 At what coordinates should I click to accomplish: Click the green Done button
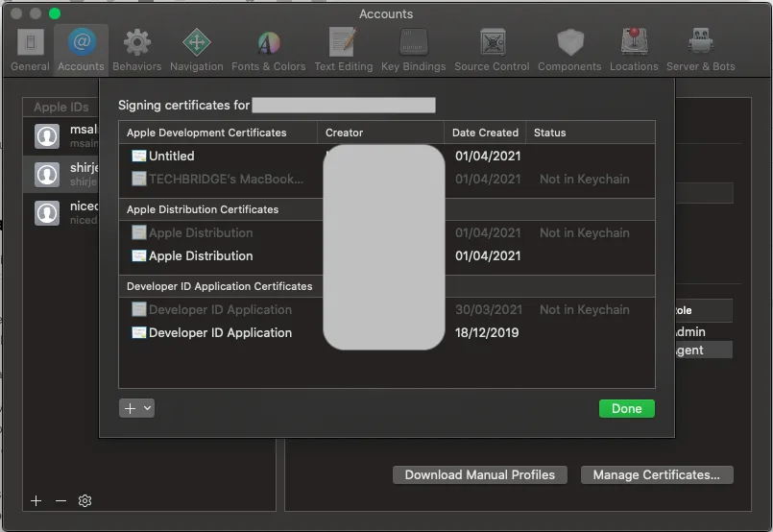click(x=627, y=409)
